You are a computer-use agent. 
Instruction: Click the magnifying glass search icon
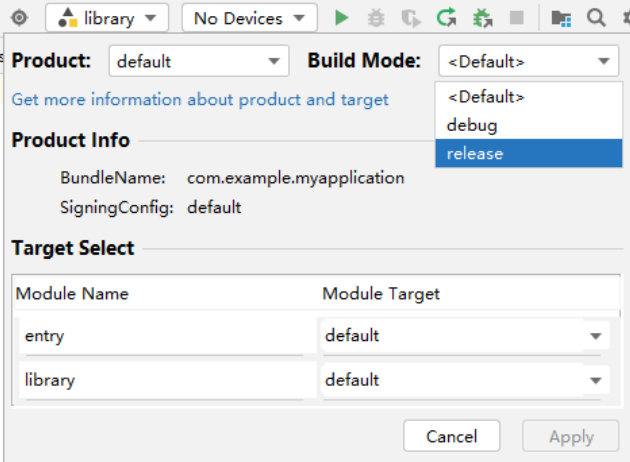[595, 18]
